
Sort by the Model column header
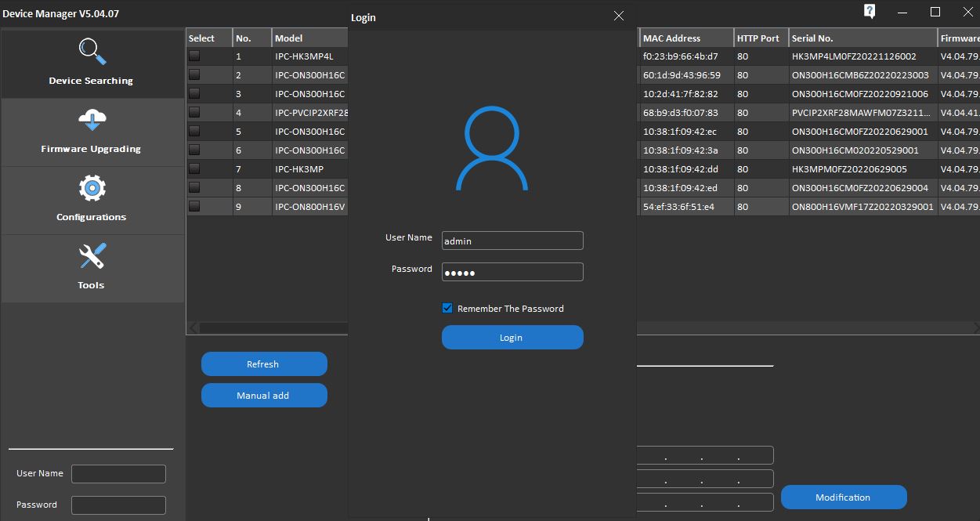click(310, 38)
